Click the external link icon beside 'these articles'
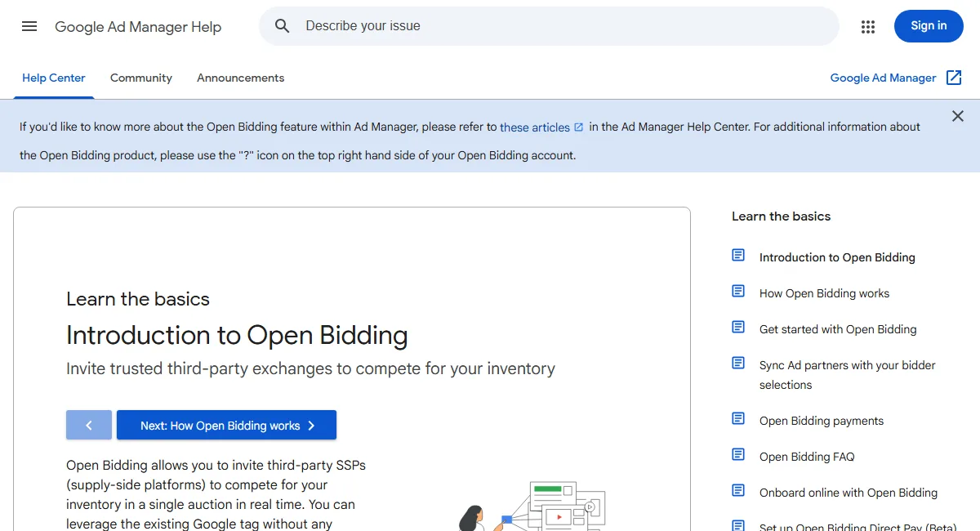 [x=579, y=127]
